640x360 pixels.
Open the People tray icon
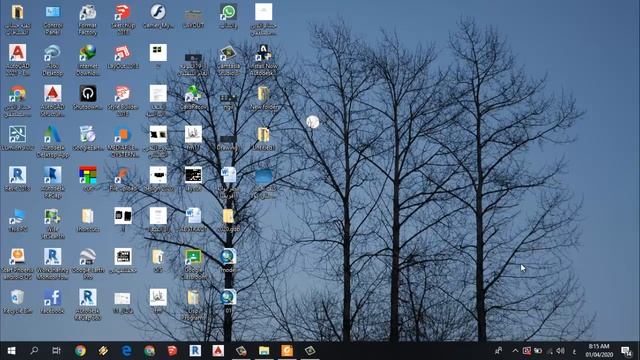coord(498,351)
